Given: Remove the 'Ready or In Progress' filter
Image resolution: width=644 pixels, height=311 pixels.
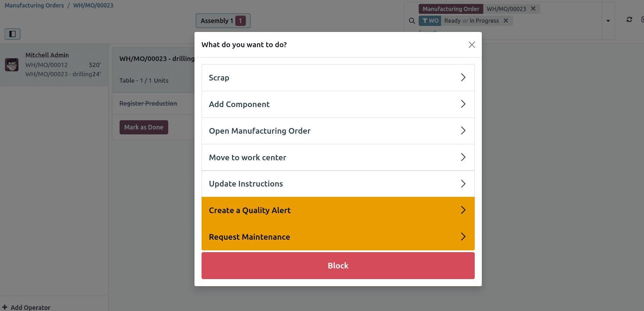Looking at the screenshot, I should tap(506, 21).
